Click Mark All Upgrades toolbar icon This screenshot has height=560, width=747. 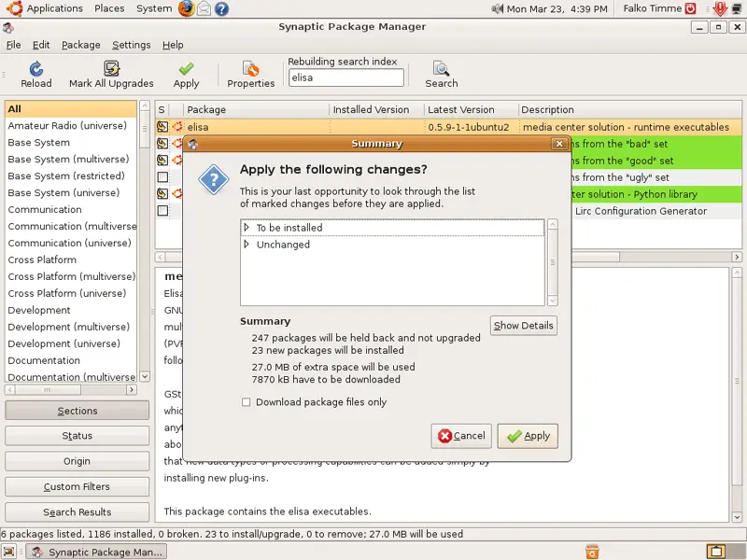click(x=111, y=68)
